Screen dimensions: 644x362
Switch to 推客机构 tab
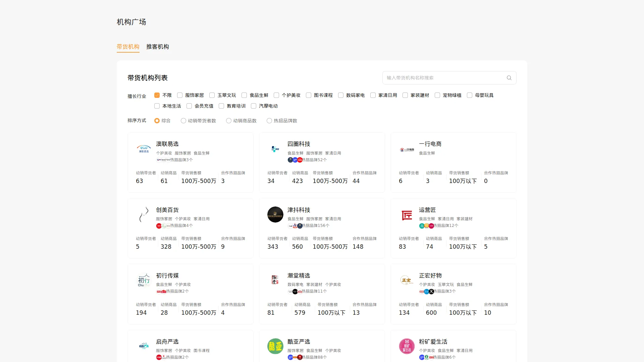pyautogui.click(x=158, y=47)
